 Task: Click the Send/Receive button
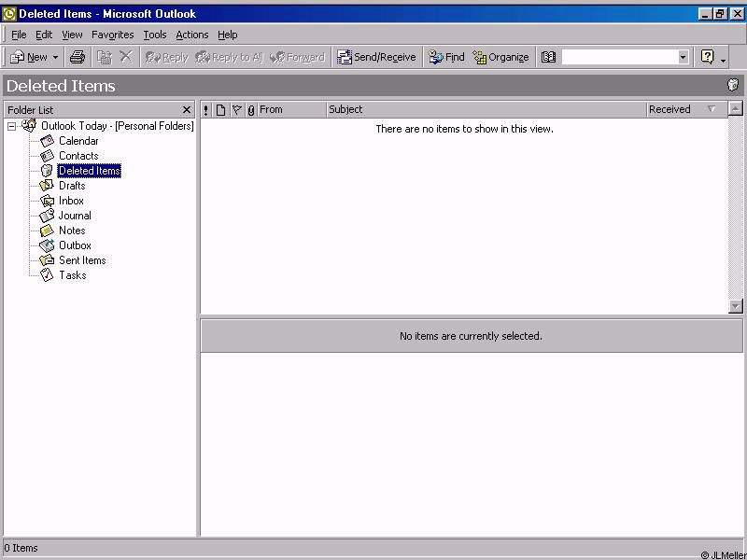pyautogui.click(x=376, y=57)
